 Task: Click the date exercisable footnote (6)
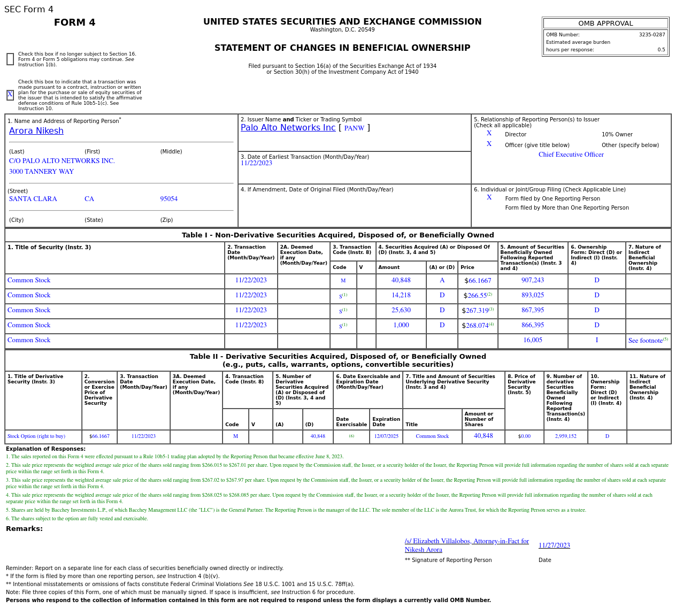pyautogui.click(x=351, y=436)
